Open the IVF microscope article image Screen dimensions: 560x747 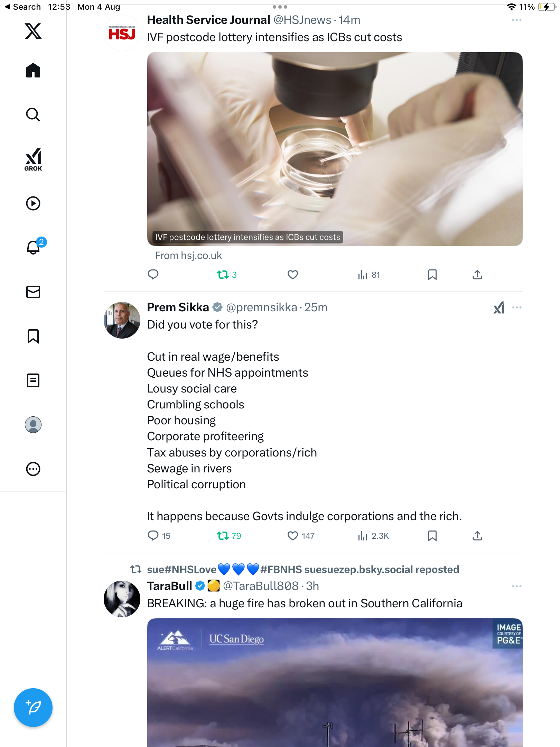[x=335, y=149]
